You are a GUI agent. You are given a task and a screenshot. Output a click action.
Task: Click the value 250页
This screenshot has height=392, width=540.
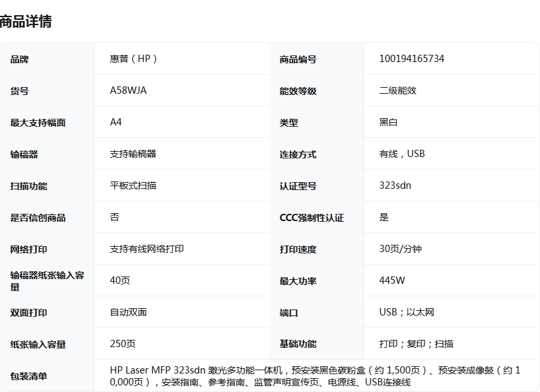[123, 344]
